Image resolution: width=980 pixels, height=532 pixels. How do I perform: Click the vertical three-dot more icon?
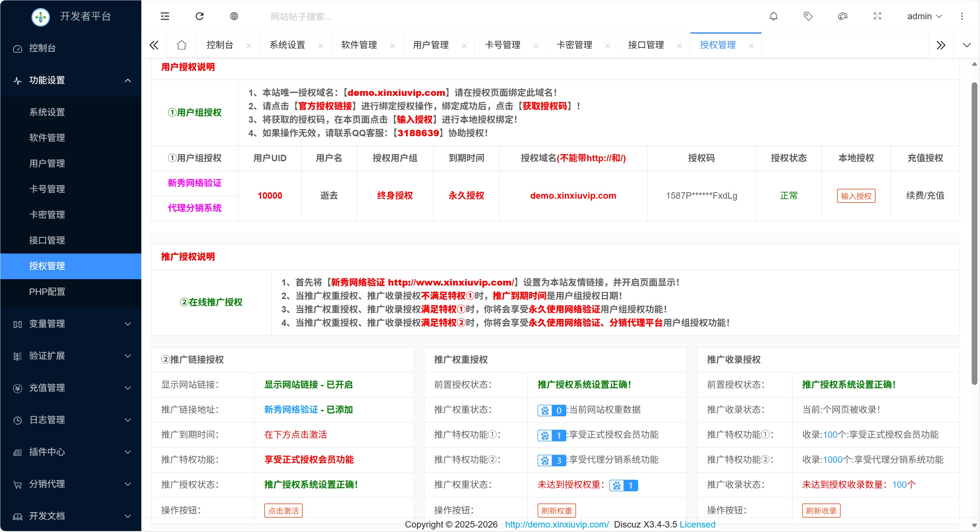[962, 16]
